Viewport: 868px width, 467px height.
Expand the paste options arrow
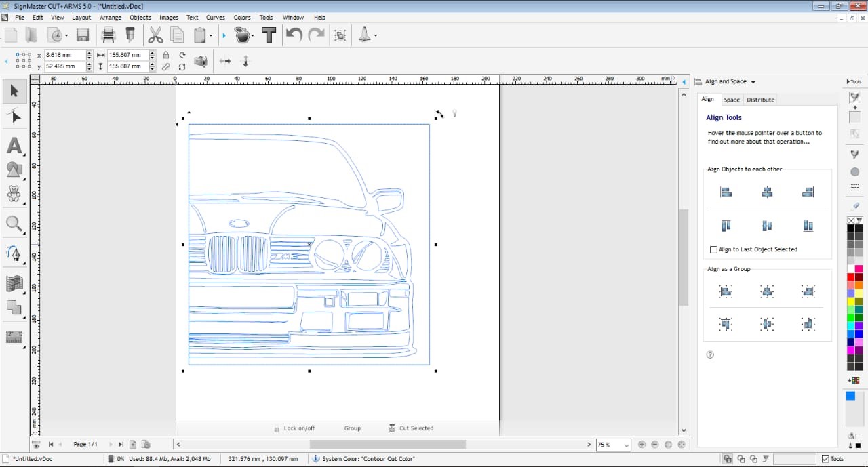(x=211, y=35)
